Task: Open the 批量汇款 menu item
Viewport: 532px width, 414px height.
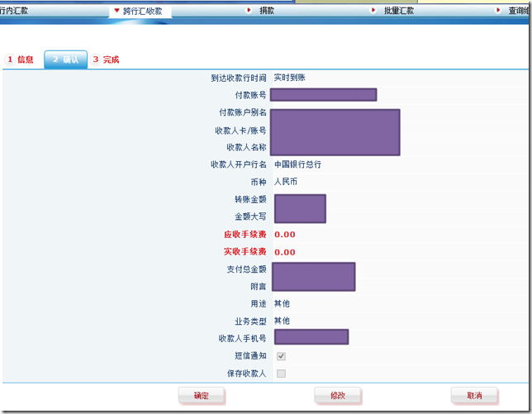Action: point(399,11)
